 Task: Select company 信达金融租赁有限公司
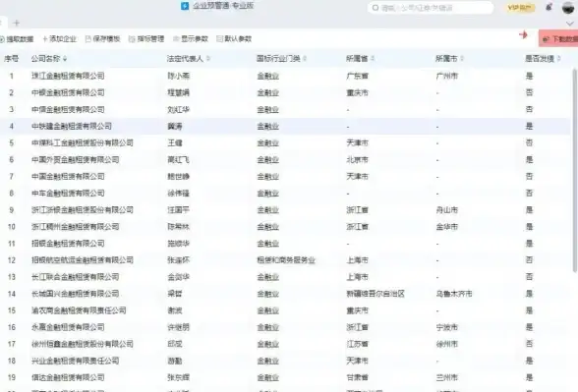click(x=68, y=377)
